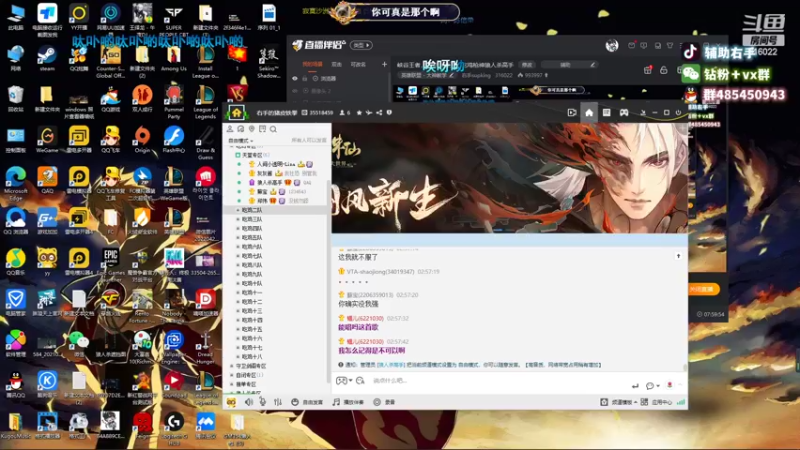Click the 修改 button in 直播伴侣
The width and height of the screenshot is (800, 450).
(x=527, y=65)
